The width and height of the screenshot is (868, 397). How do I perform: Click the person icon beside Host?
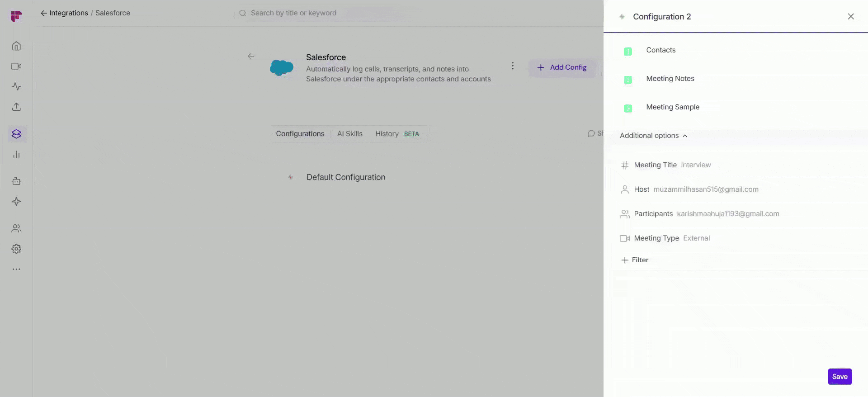click(625, 189)
